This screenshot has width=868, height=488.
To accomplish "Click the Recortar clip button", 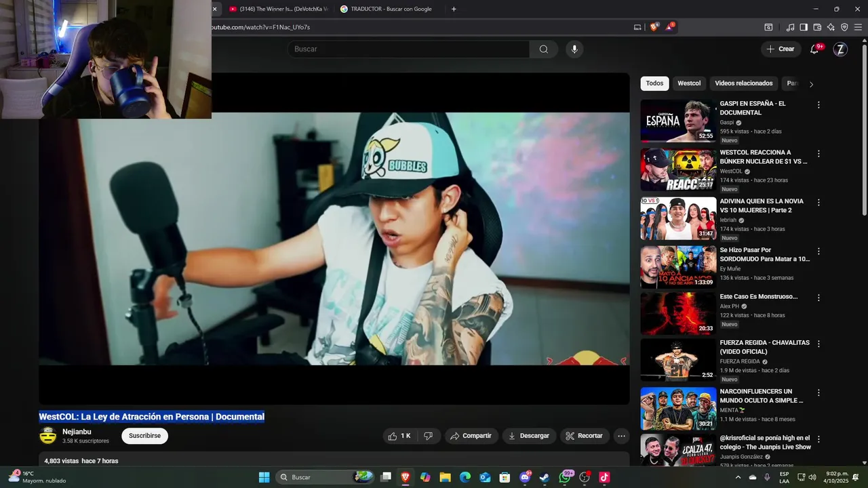I will point(585,436).
